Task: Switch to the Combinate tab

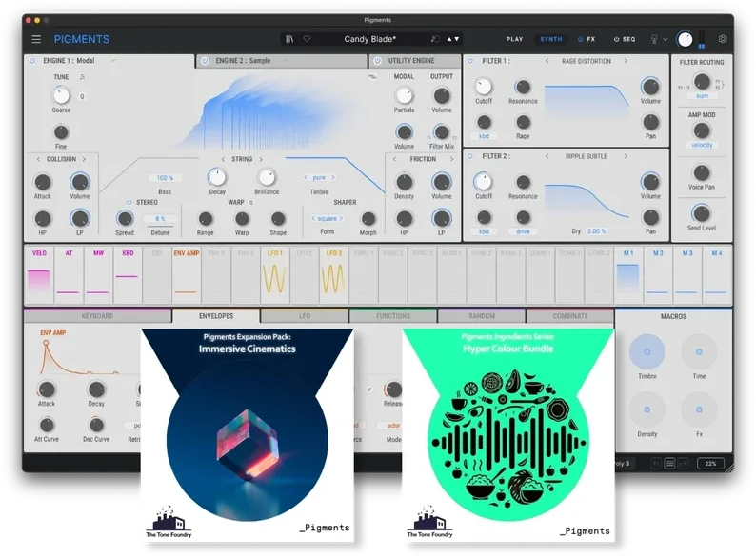Action: pos(570,316)
